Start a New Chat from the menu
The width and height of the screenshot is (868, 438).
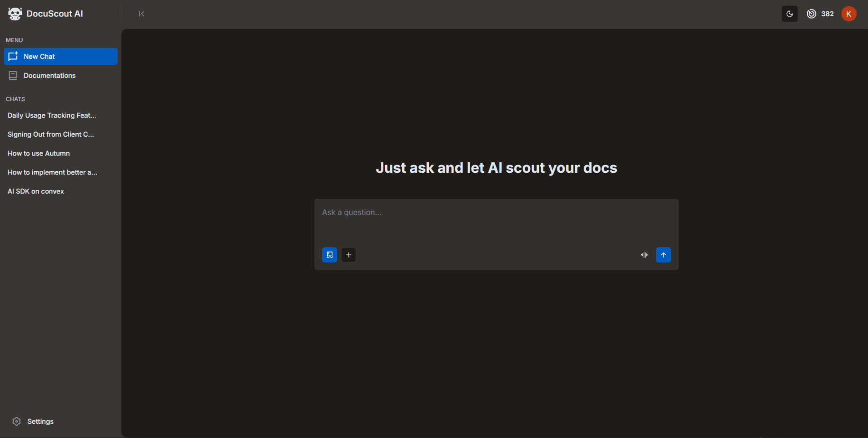coord(61,56)
